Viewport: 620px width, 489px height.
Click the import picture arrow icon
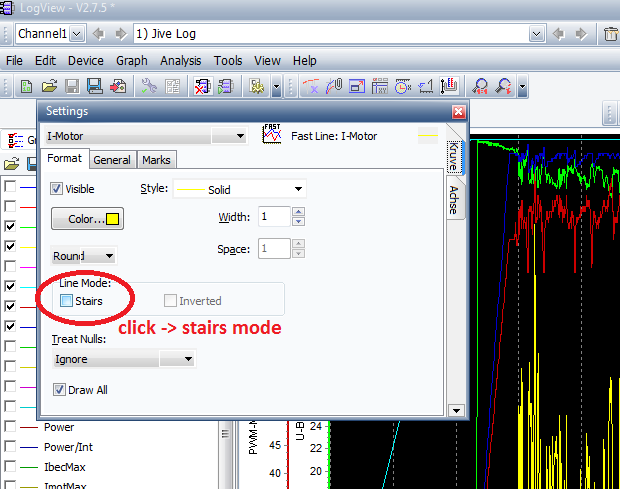pyautogui.click(x=118, y=86)
